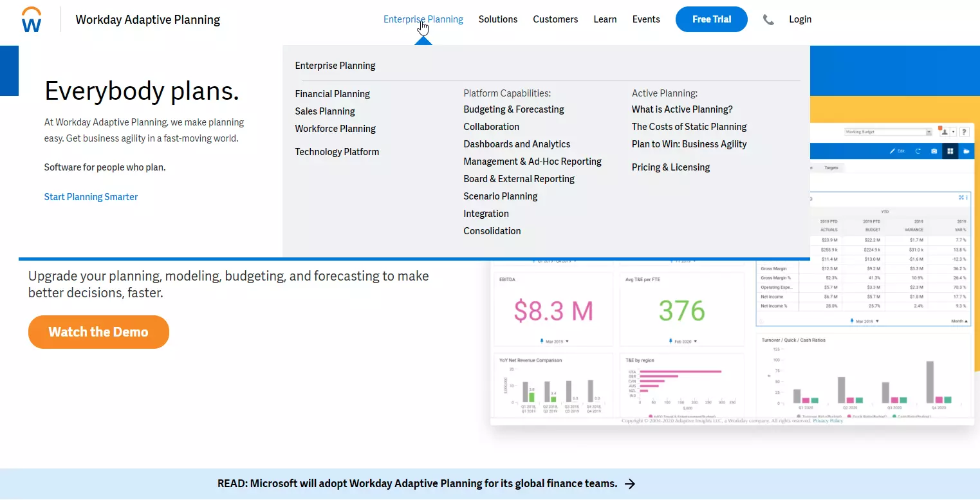Click the YoY Net Revenue Comparison chart
This screenshot has height=500, width=980.
pos(553,385)
